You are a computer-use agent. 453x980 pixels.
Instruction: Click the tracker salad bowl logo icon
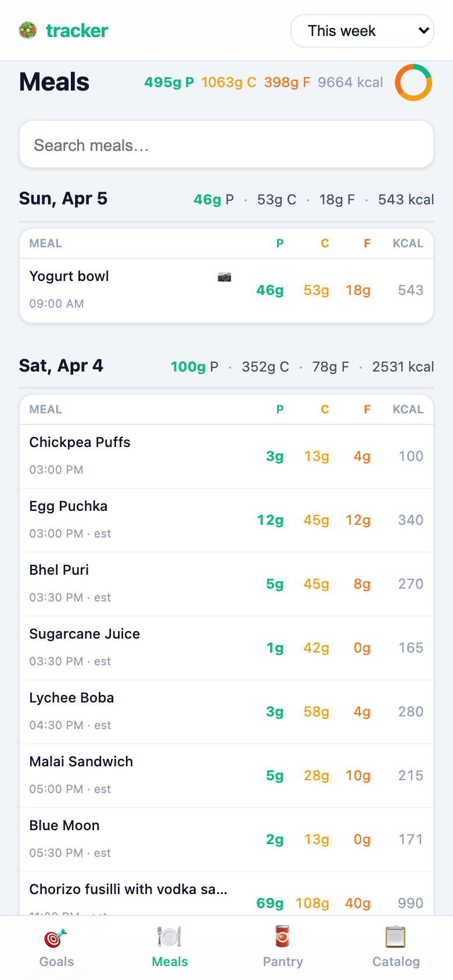28,30
